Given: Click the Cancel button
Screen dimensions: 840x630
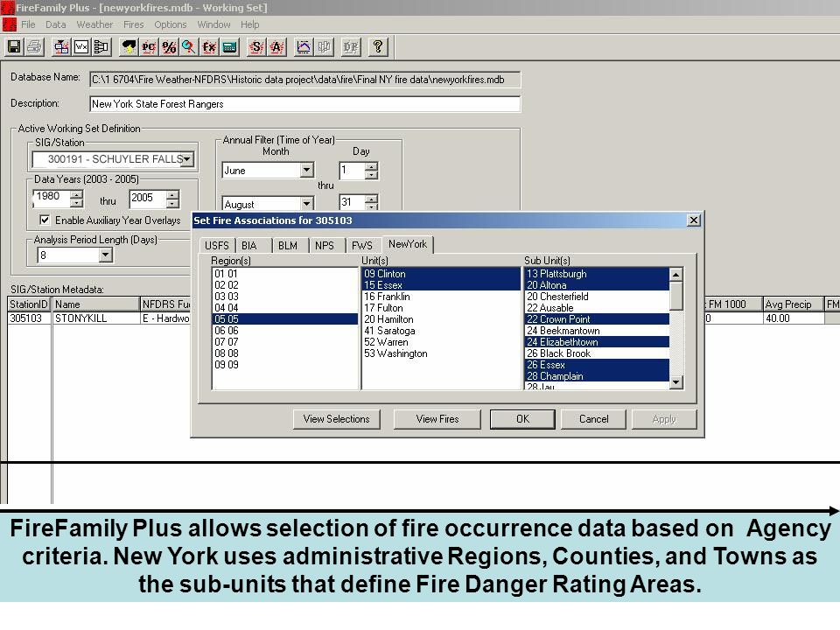Looking at the screenshot, I should point(593,419).
